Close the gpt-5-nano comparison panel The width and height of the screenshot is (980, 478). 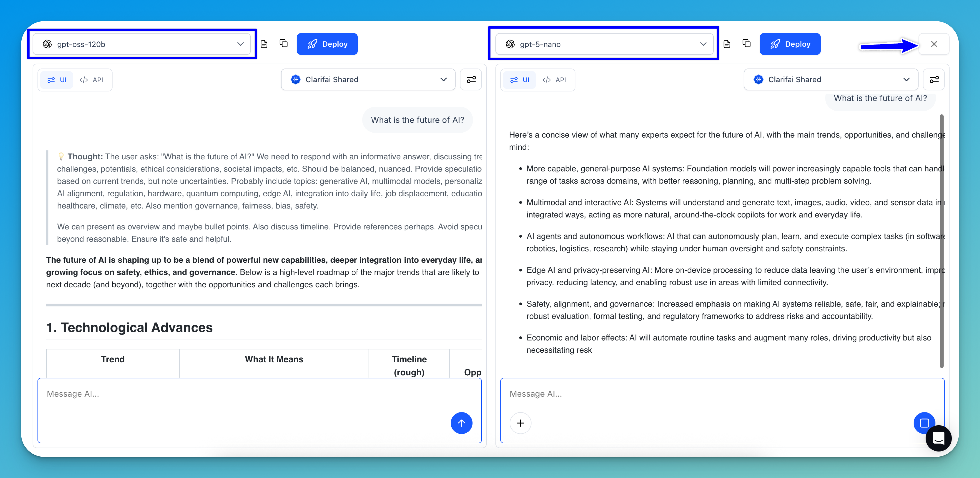point(934,44)
